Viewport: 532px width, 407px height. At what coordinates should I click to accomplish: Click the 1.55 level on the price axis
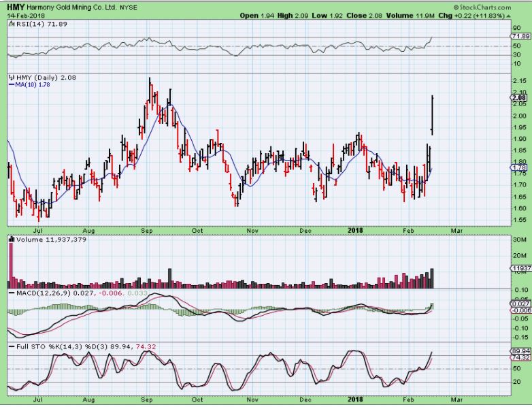click(520, 220)
